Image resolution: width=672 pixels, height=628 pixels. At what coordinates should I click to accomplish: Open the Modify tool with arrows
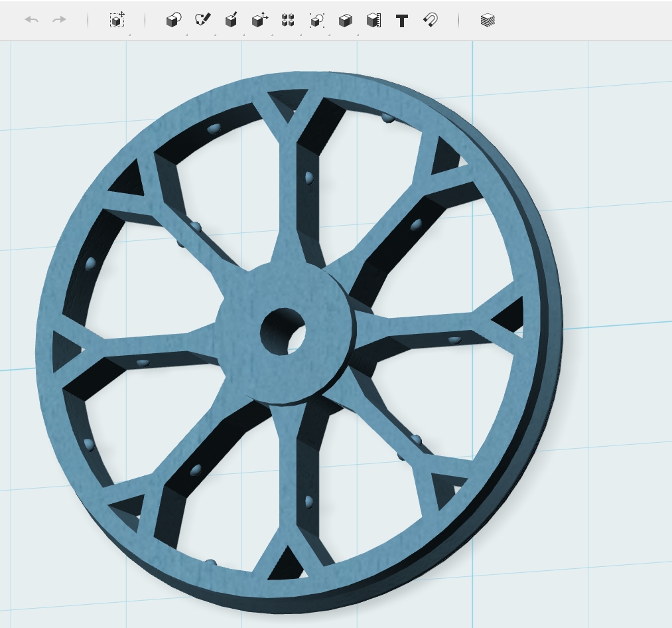(x=260, y=20)
